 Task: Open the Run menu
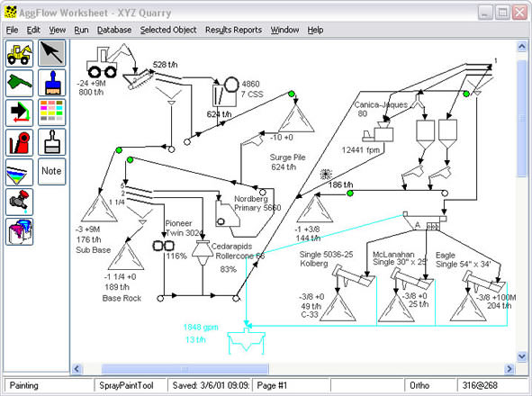point(81,30)
